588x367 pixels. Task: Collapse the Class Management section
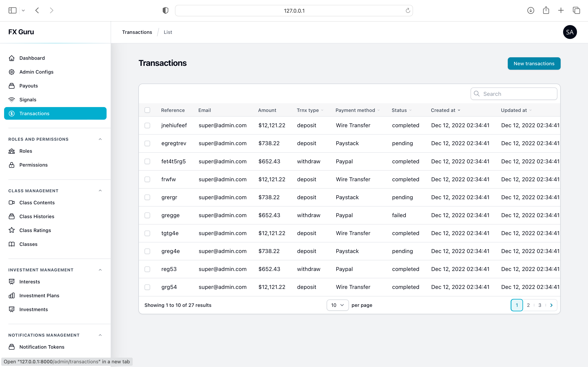(100, 191)
